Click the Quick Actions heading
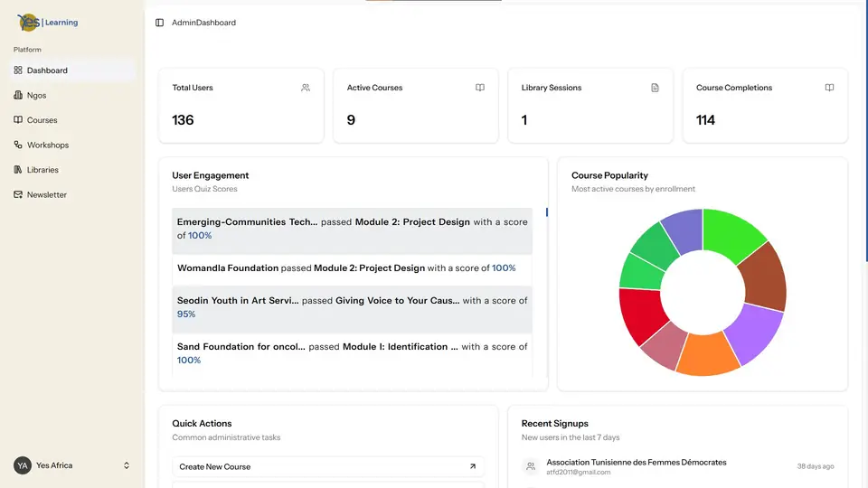The width and height of the screenshot is (868, 488). click(202, 423)
